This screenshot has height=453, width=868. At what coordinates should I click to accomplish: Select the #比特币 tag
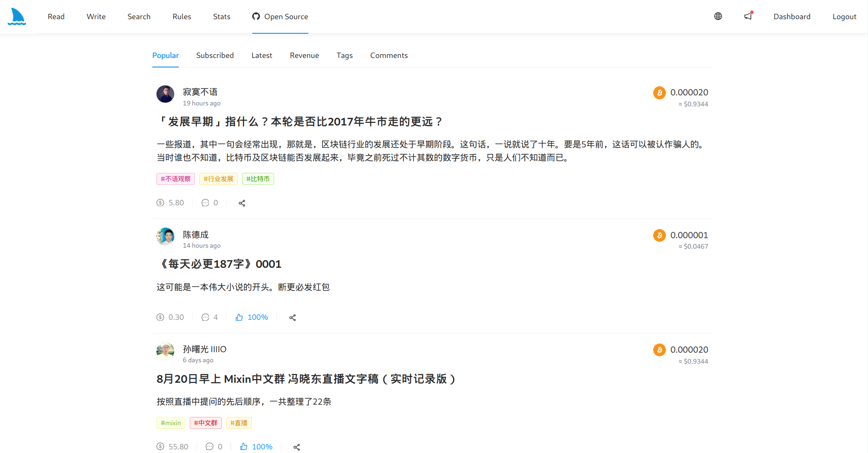click(258, 179)
